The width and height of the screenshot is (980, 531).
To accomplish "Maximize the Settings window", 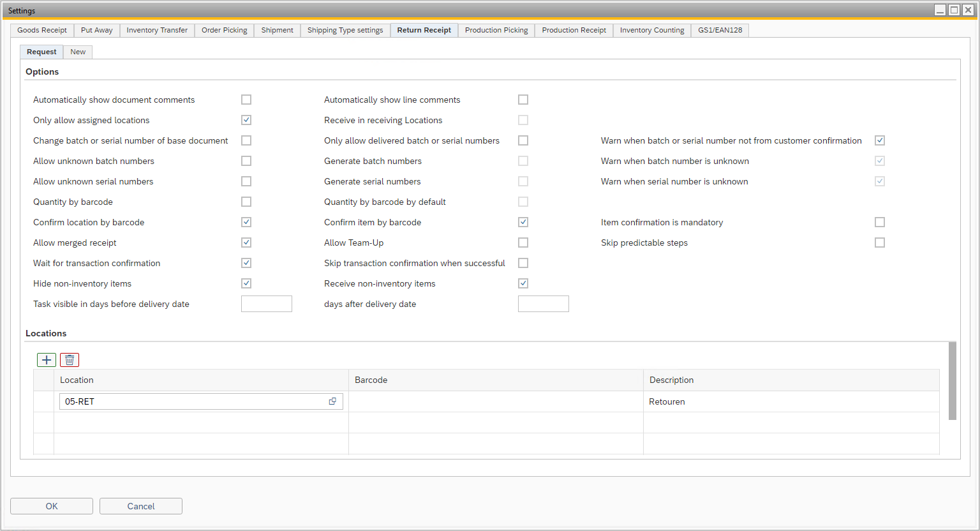I will pos(954,10).
